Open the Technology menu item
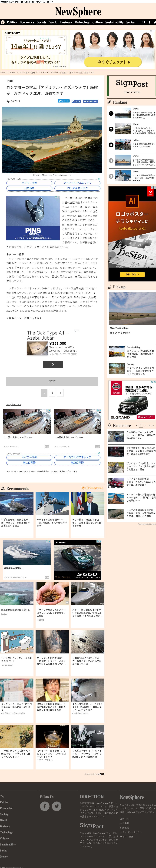 click(82, 22)
